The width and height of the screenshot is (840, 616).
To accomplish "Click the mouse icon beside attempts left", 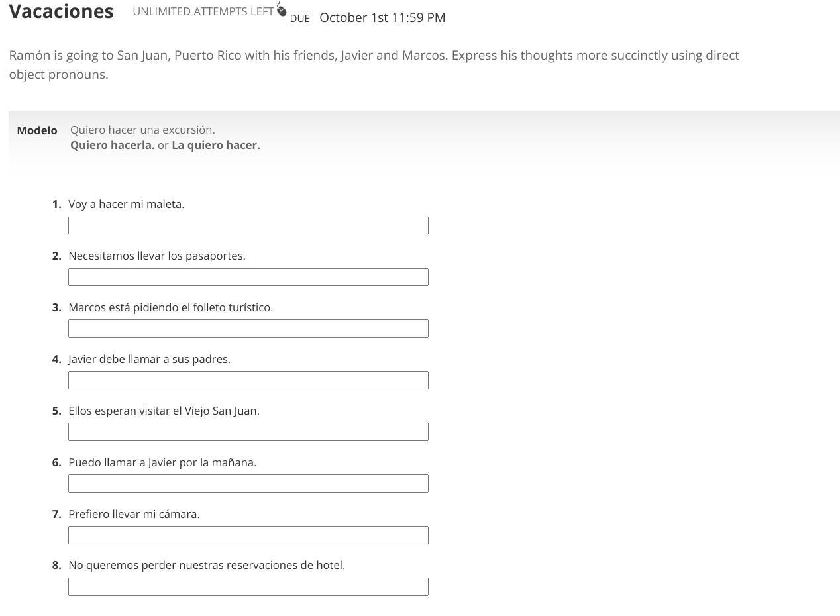I will [x=282, y=10].
